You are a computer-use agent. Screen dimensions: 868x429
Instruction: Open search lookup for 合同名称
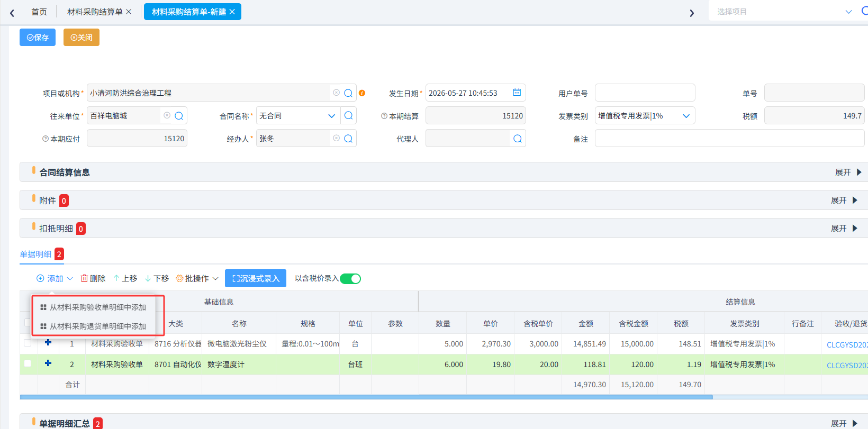pyautogui.click(x=348, y=116)
